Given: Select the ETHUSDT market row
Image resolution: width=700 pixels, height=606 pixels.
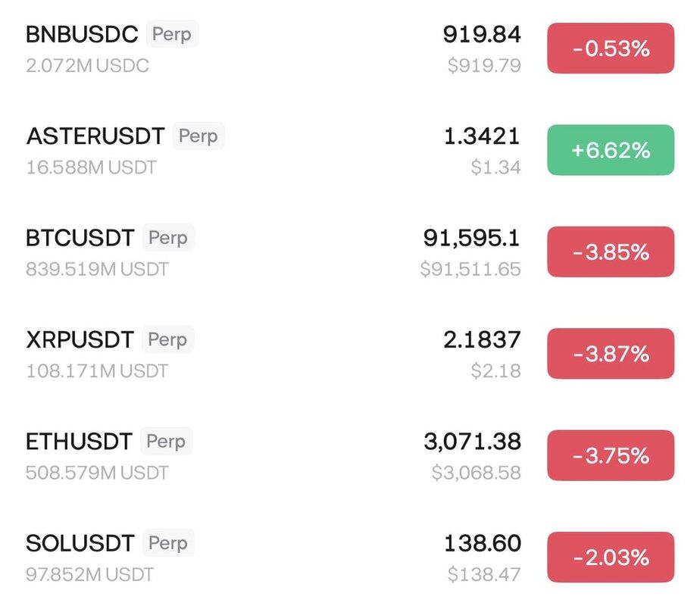Looking at the screenshot, I should tap(79, 441).
